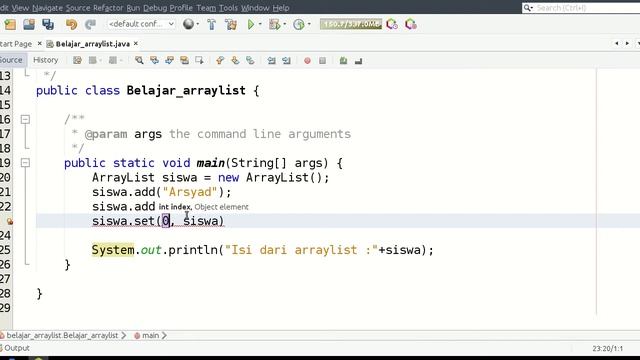This screenshot has height=360, width=640.
Task: Build project with the hammer icon
Action: pyautogui.click(x=211, y=24)
